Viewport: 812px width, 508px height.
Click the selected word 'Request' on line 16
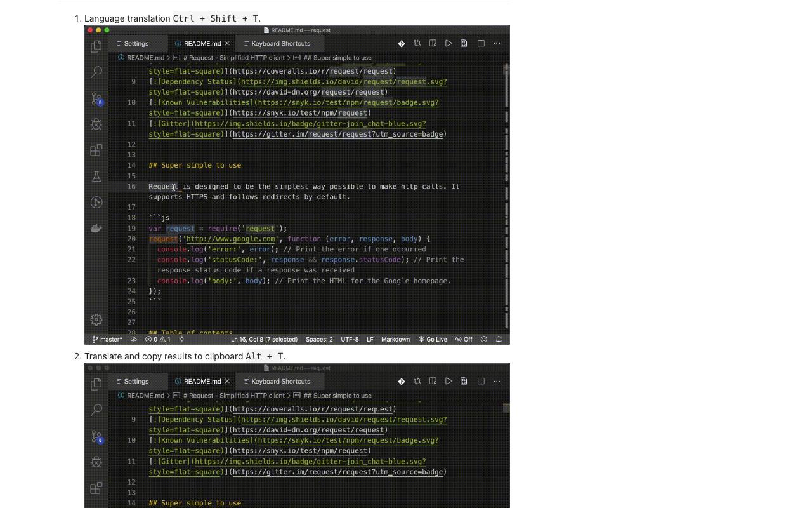(x=163, y=186)
